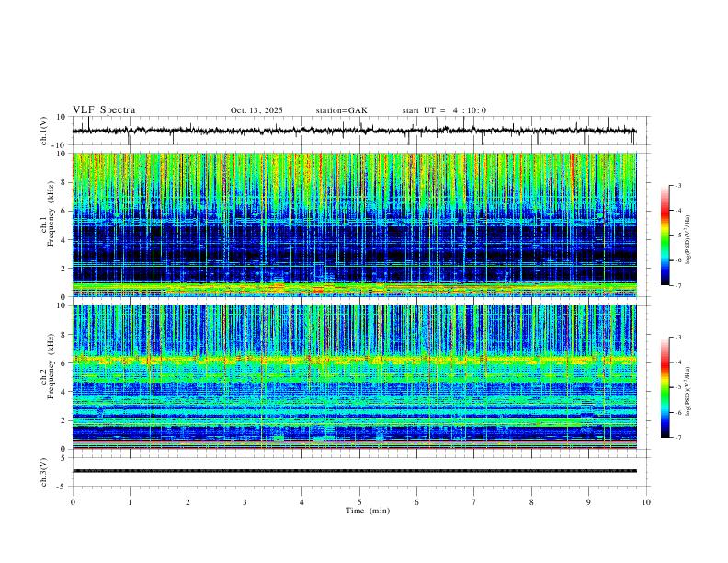Select the date 'Oct. 13, 2025'

coord(256,110)
